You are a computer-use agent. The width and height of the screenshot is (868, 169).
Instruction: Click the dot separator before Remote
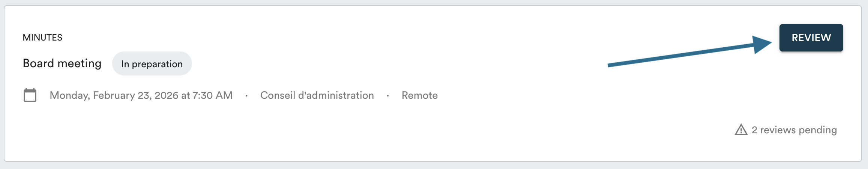click(388, 96)
